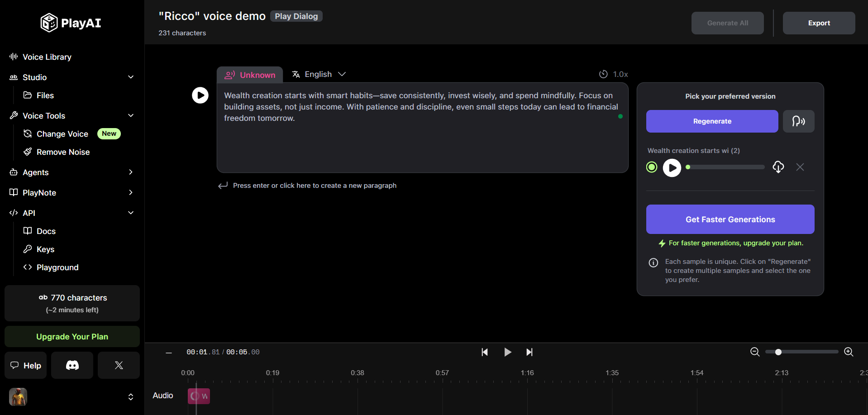This screenshot has height=415, width=868.
Task: Click the info icon about samples
Action: pyautogui.click(x=653, y=262)
